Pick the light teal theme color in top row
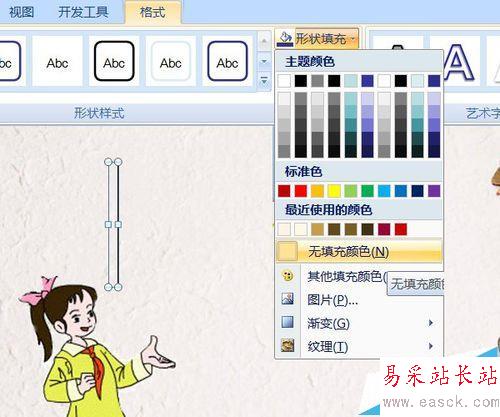The width and height of the screenshot is (500, 417). point(351,81)
